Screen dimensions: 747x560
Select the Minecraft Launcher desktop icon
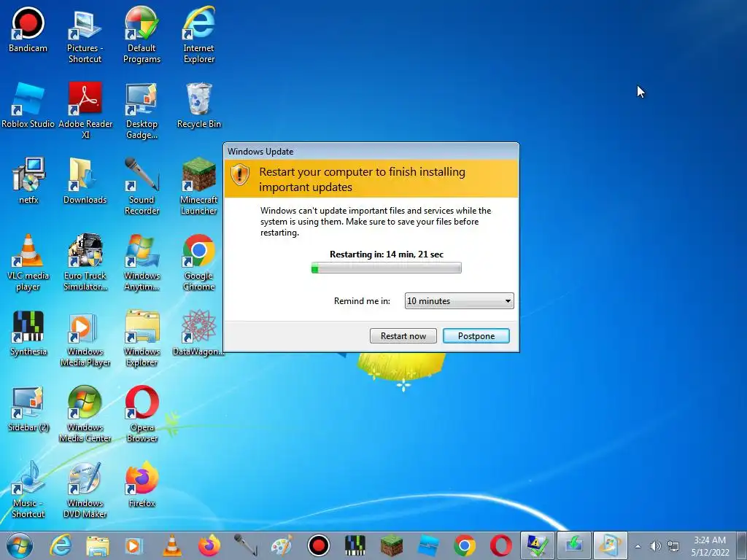(198, 187)
